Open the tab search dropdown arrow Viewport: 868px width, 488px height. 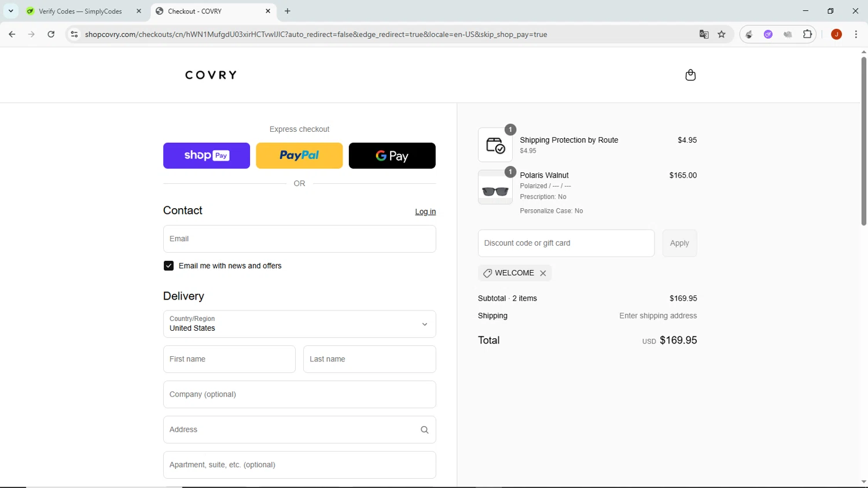pos(10,11)
